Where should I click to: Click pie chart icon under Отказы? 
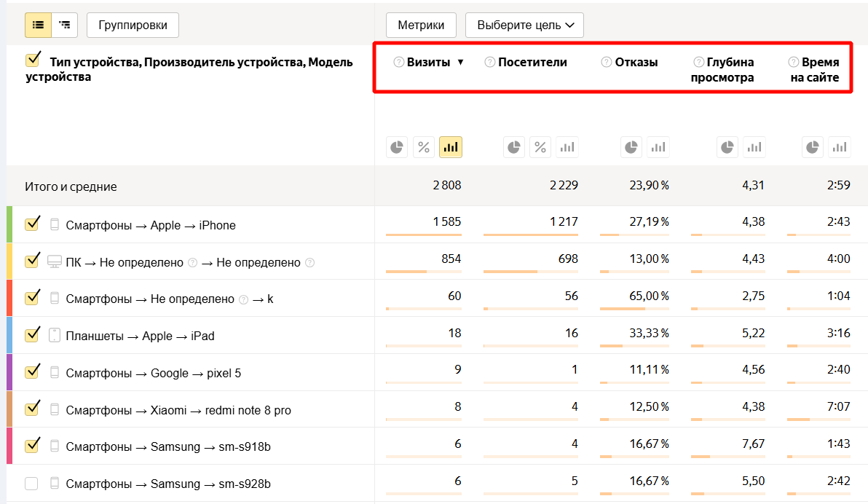coord(631,147)
